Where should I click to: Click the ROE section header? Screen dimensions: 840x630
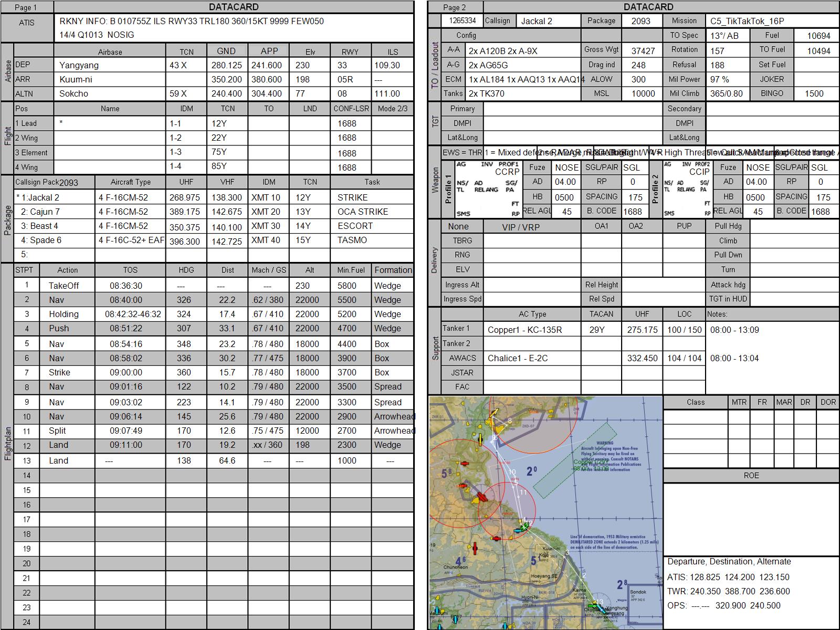click(751, 475)
